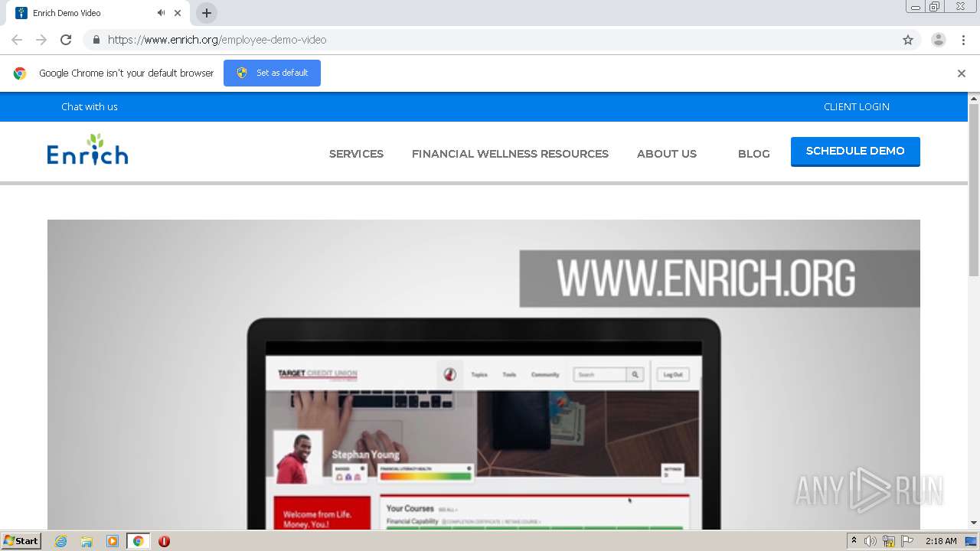
Task: Open the ABOUT US menu
Action: click(x=667, y=154)
